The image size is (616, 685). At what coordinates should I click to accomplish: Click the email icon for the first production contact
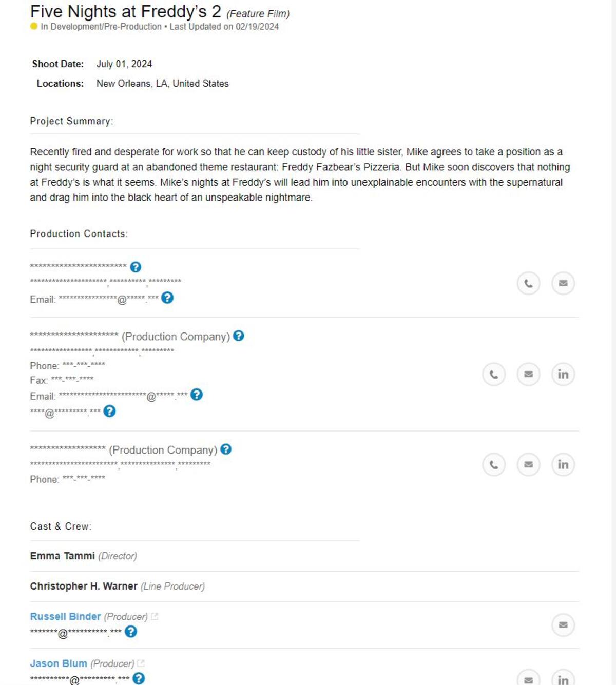click(563, 283)
